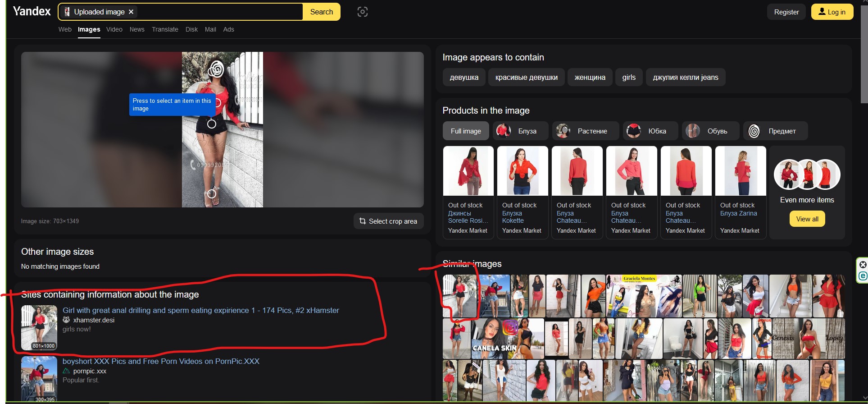Open the 300×395 result thumbnail
The width and height of the screenshot is (868, 404).
pyautogui.click(x=39, y=379)
